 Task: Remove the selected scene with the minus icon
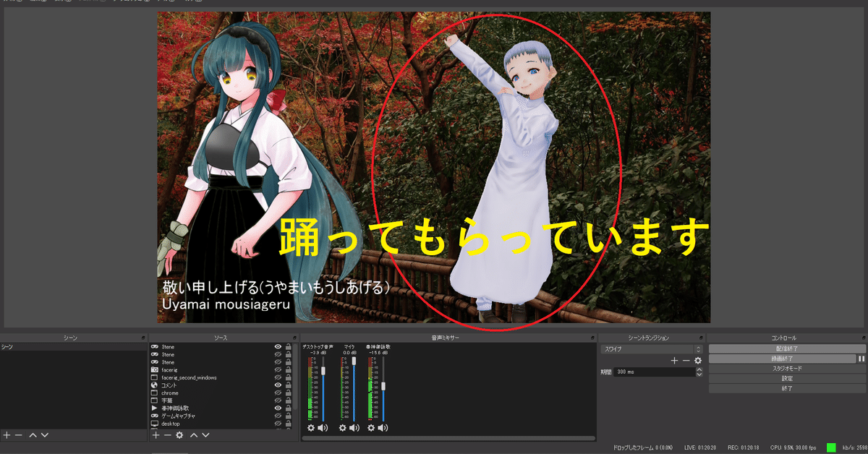(x=19, y=435)
